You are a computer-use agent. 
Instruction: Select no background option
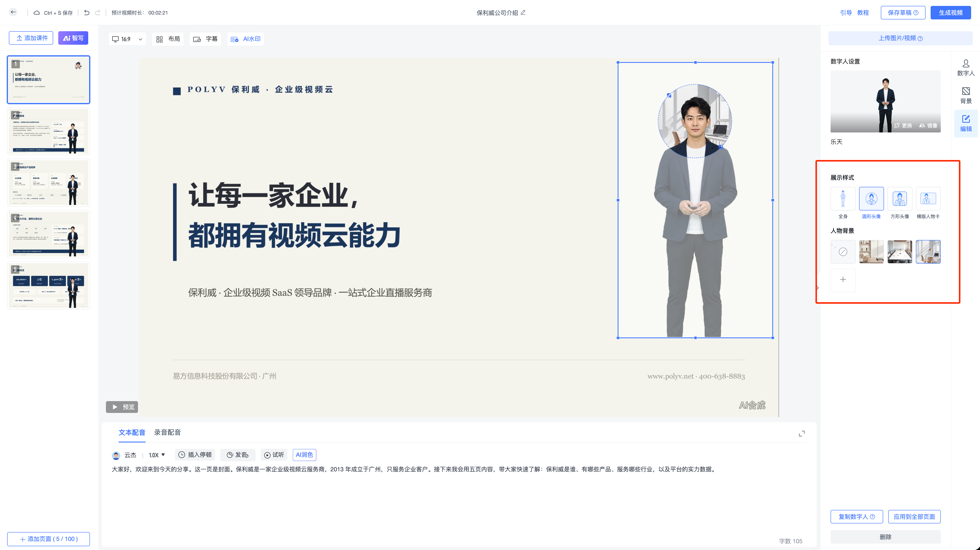pyautogui.click(x=843, y=252)
